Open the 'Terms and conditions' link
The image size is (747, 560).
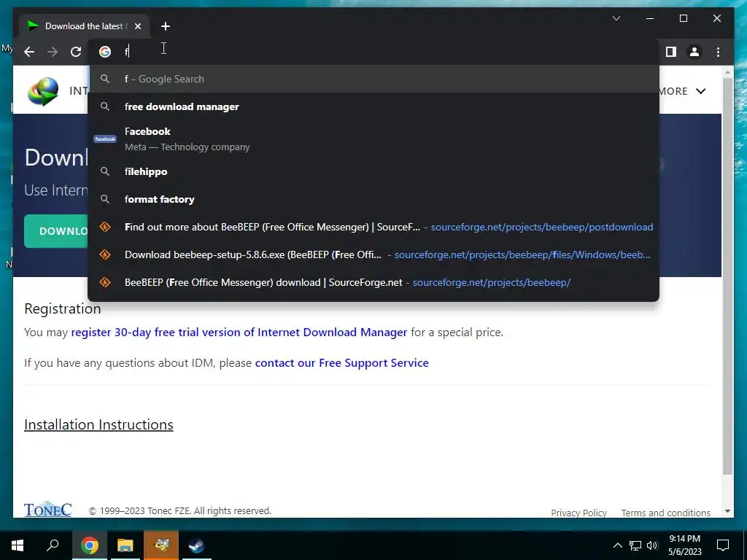(665, 513)
